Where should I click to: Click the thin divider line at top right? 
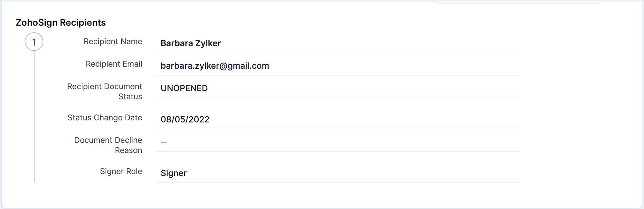pyautogui.click(x=517, y=4)
